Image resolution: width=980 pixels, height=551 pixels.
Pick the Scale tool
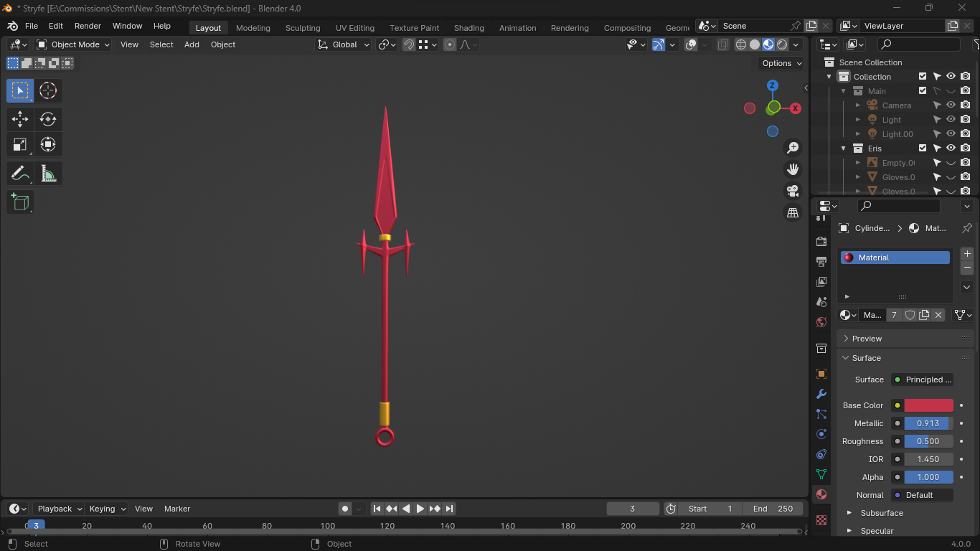coord(20,144)
